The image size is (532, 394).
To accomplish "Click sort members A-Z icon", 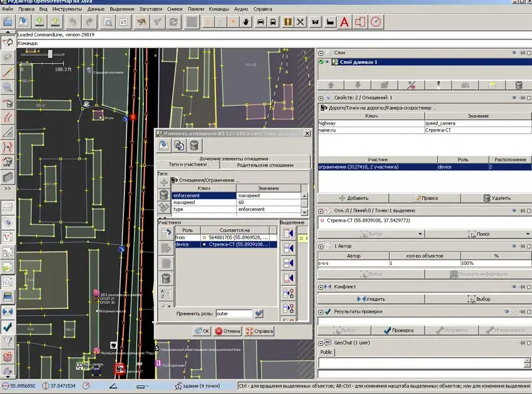I will [x=166, y=294].
